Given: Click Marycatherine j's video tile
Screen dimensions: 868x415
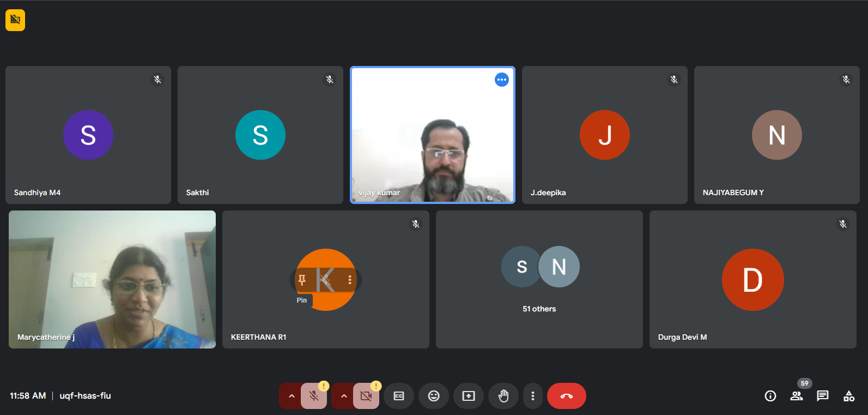Looking at the screenshot, I should click(112, 280).
